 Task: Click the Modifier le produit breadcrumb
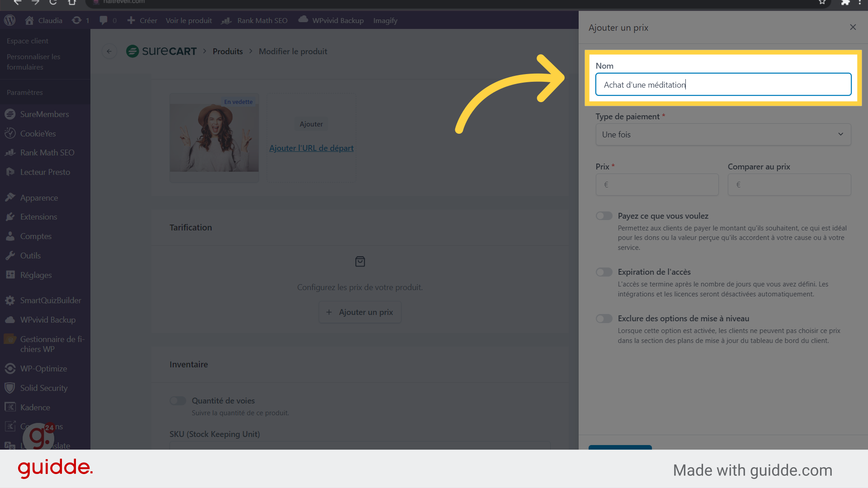(293, 52)
